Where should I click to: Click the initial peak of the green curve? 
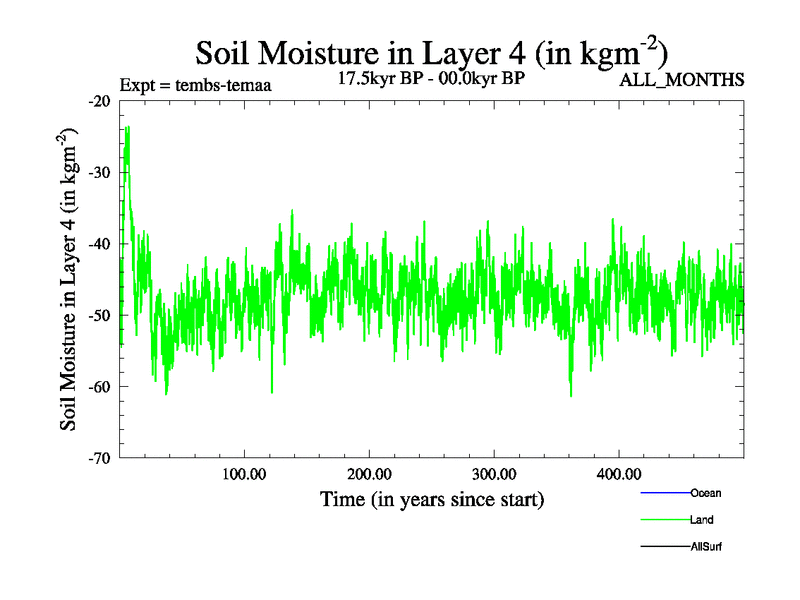point(127,128)
